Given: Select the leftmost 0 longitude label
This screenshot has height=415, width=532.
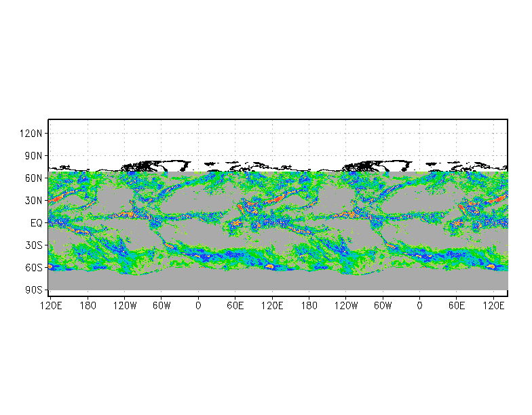Looking at the screenshot, I should (198, 306).
